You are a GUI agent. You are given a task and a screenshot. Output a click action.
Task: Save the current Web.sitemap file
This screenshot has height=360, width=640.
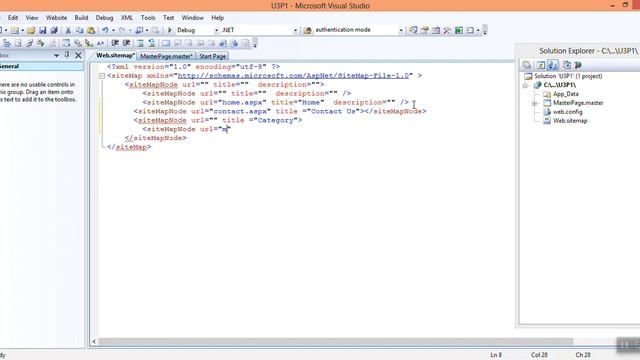[x=42, y=30]
